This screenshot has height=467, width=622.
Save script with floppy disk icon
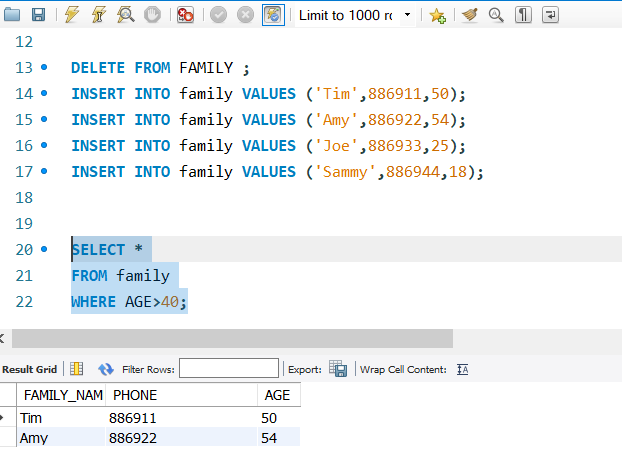(38, 15)
